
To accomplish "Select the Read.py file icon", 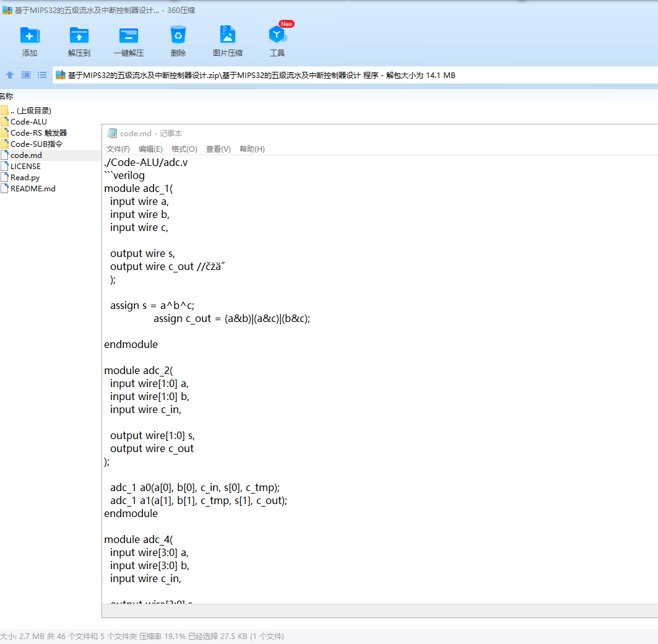I will [x=4, y=178].
